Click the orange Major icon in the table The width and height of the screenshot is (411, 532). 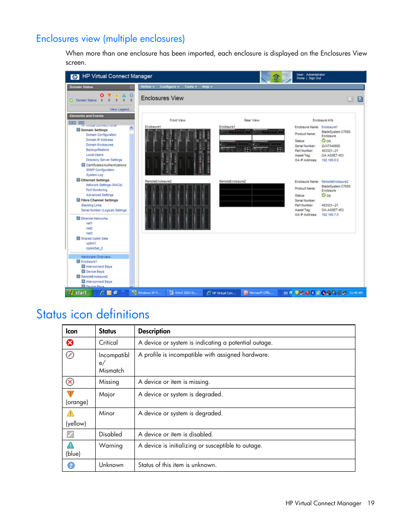71,394
